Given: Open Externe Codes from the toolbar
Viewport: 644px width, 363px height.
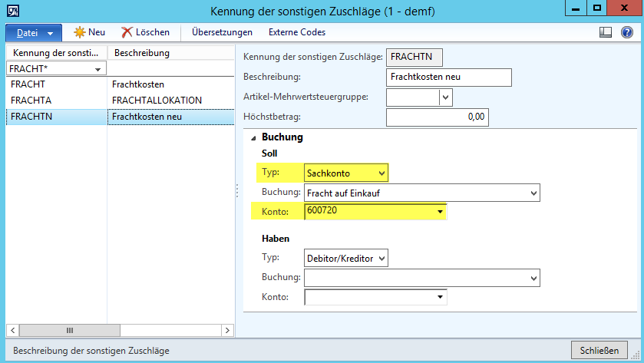Looking at the screenshot, I should tap(296, 32).
